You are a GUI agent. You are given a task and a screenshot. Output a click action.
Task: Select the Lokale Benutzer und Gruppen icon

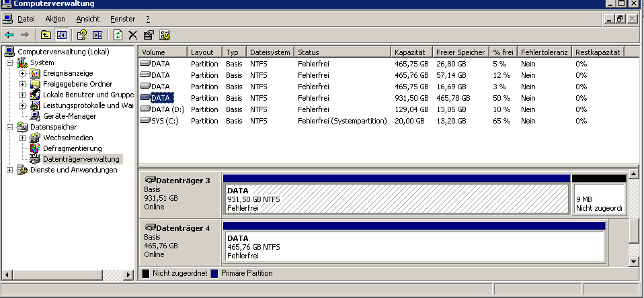36,95
